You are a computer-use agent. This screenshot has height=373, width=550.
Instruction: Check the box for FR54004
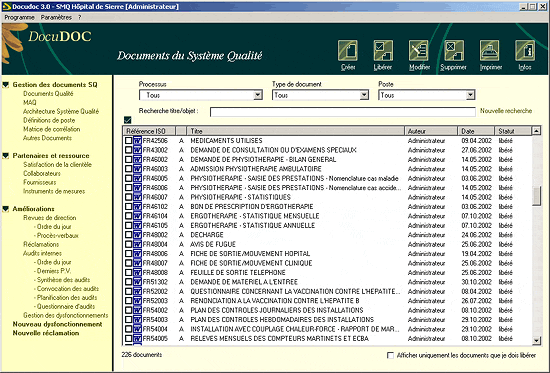coord(128,329)
